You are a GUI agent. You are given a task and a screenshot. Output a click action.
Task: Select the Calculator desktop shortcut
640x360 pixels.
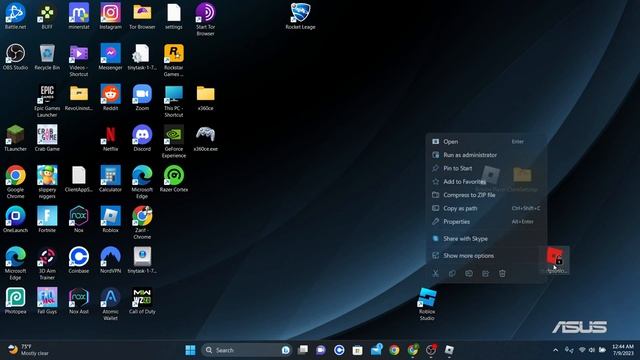pyautogui.click(x=111, y=179)
